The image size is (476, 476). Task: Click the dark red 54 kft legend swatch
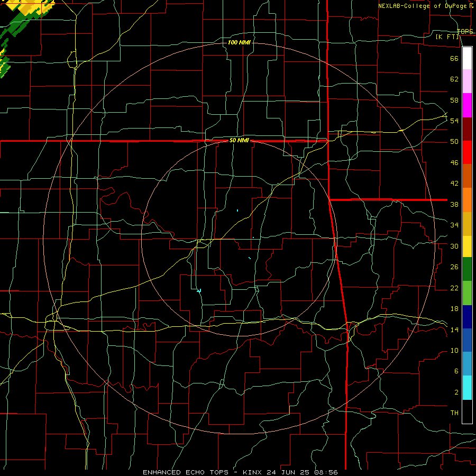[x=467, y=129]
